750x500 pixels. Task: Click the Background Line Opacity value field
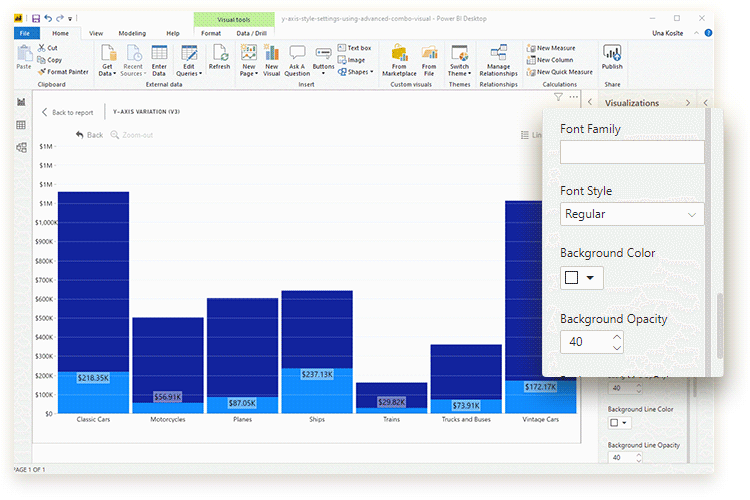622,458
